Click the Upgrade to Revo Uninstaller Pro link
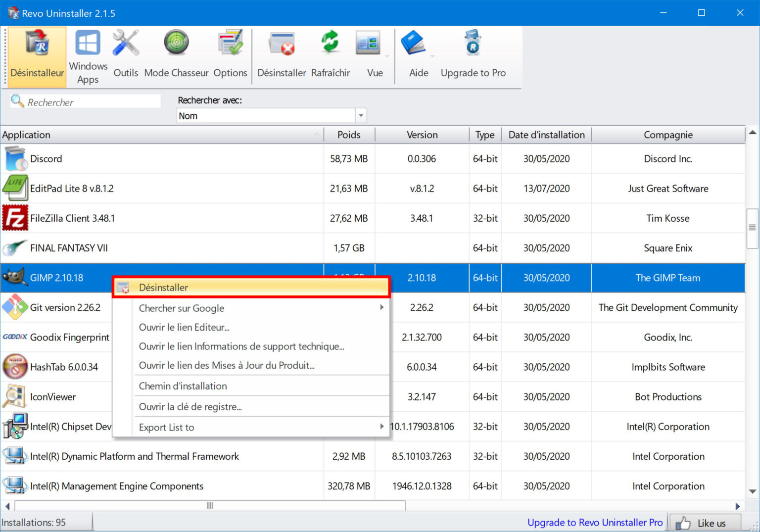This screenshot has width=760, height=532. (595, 522)
